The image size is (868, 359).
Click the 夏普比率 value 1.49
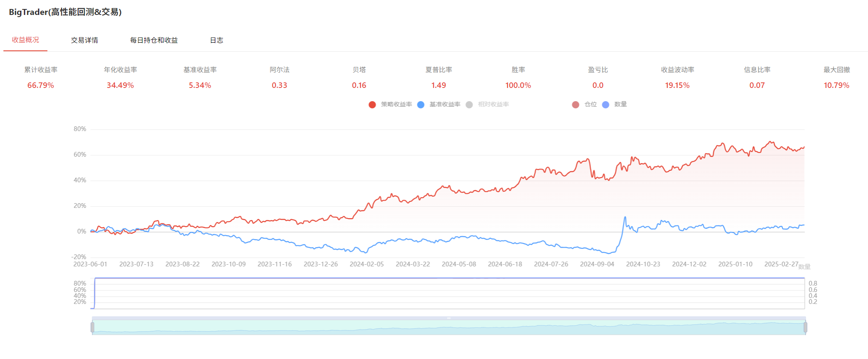coord(438,85)
